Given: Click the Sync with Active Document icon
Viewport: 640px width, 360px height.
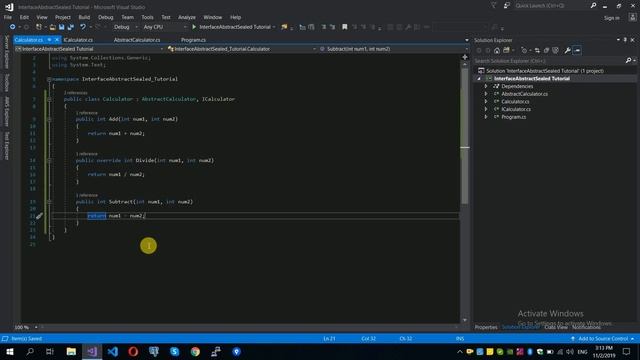Looking at the screenshot, I should coord(537,51).
